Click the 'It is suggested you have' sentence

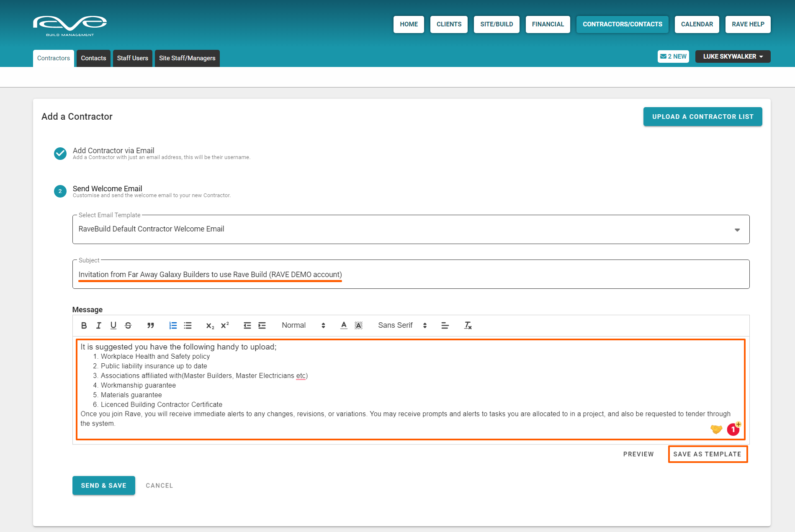tap(179, 347)
